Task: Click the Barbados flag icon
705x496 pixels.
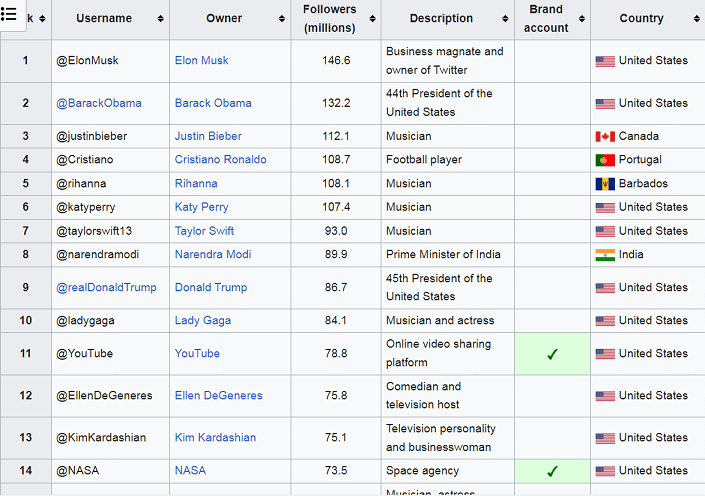Action: coord(605,184)
